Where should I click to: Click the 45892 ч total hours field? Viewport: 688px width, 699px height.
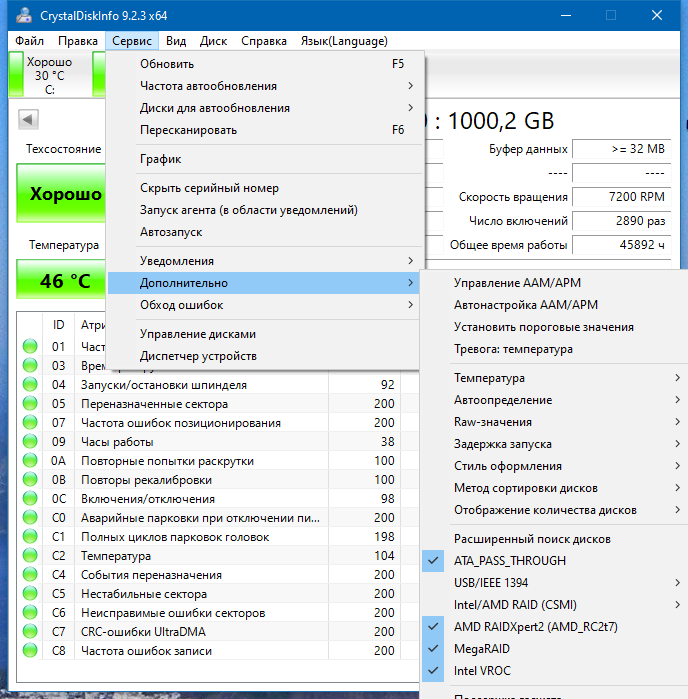pyautogui.click(x=622, y=245)
